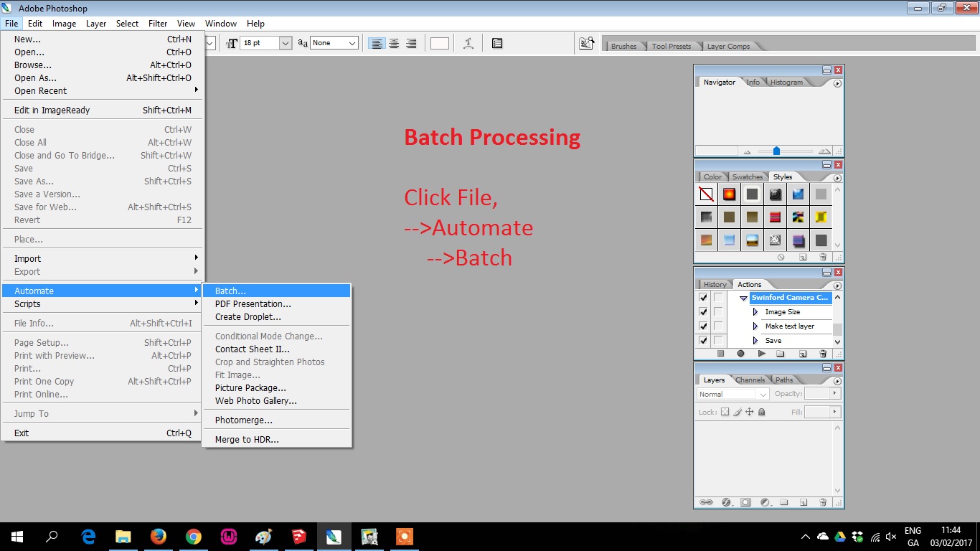Toggle the checkbox beside the Save action
980x551 pixels.
point(704,340)
